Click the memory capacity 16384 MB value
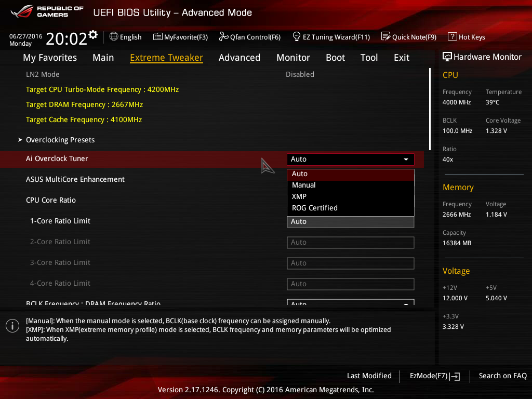Screen dimensions: 532x399 tap(457, 243)
